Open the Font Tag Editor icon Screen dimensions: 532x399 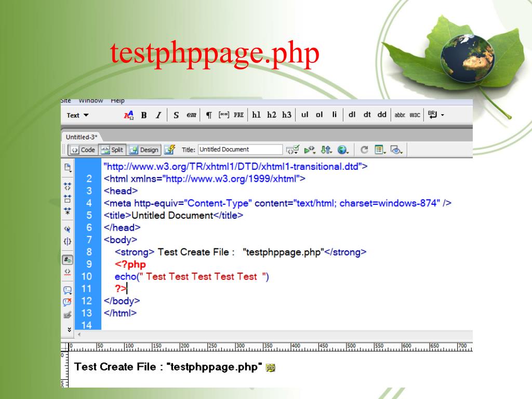[129, 115]
